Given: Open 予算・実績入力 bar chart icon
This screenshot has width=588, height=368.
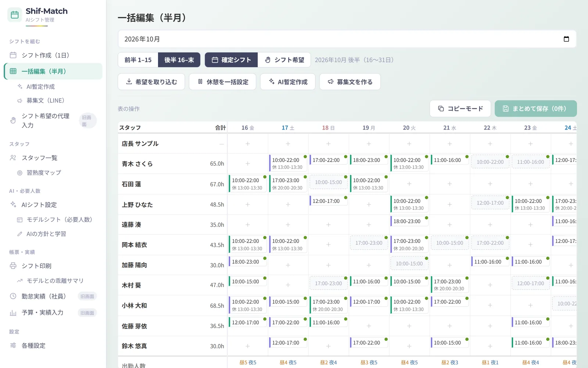Looking at the screenshot, I should [13, 313].
